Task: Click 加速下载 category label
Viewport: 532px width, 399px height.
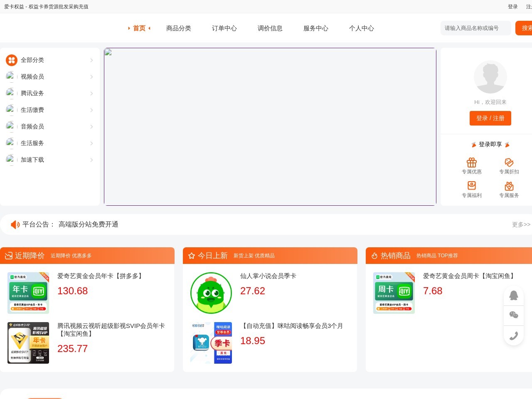Action: (32, 160)
